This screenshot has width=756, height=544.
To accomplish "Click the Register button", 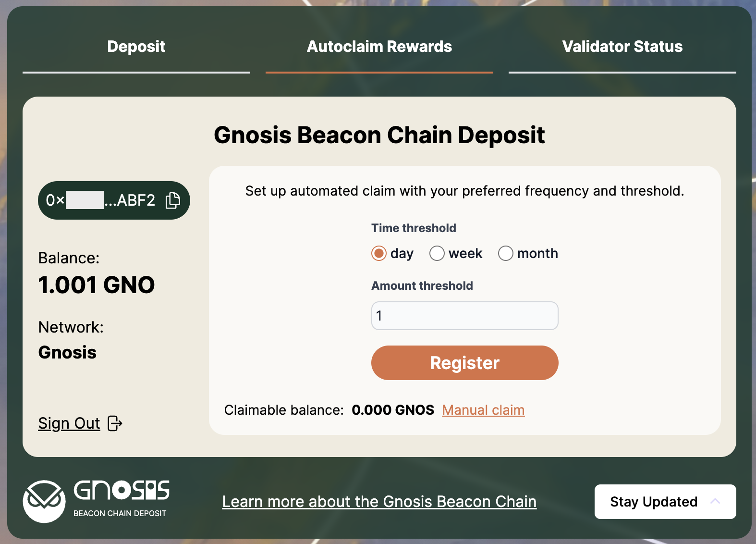I will click(x=465, y=363).
